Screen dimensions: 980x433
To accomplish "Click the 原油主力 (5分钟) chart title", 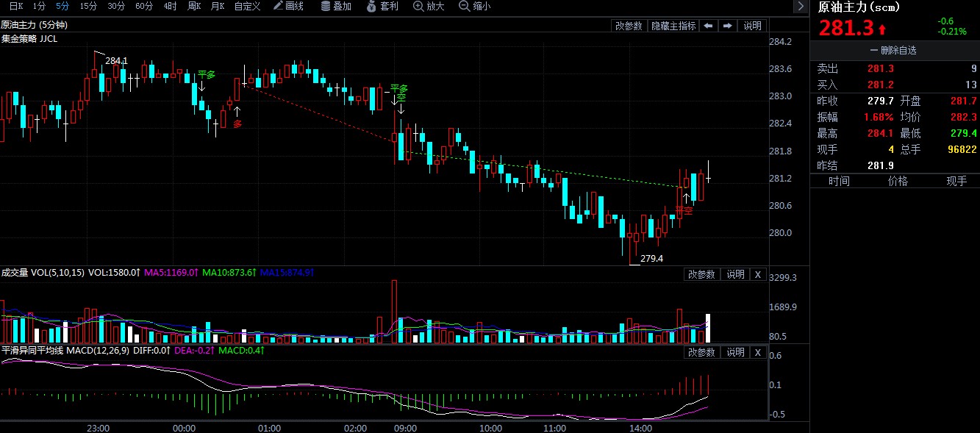I will click(x=35, y=25).
